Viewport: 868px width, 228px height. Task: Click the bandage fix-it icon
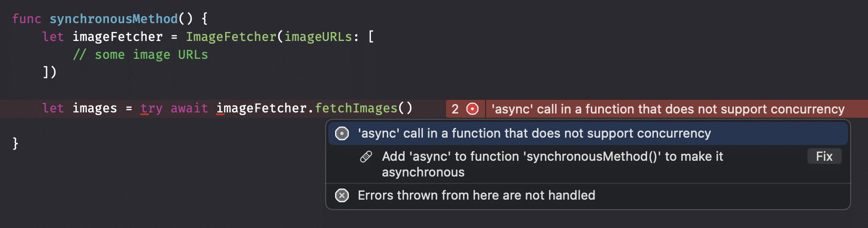click(366, 157)
